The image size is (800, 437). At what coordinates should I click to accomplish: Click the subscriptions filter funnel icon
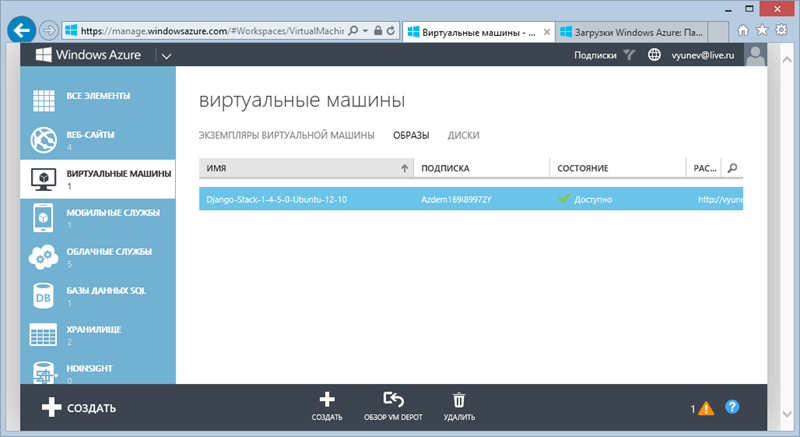pos(630,55)
